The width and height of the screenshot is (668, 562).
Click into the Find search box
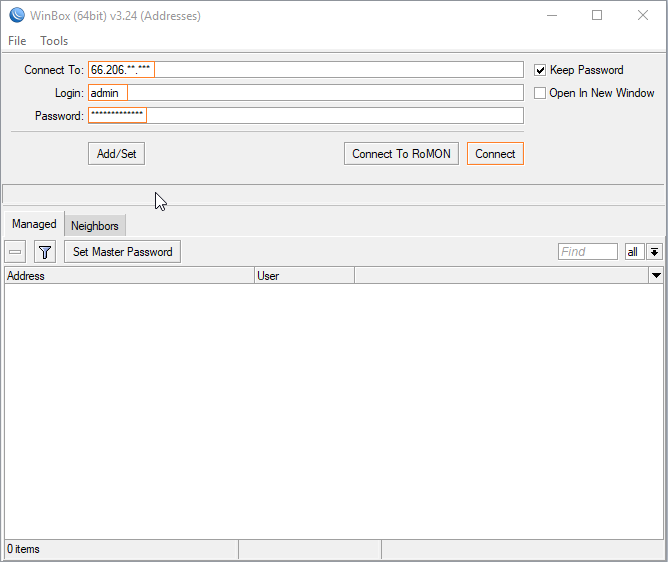(x=587, y=252)
